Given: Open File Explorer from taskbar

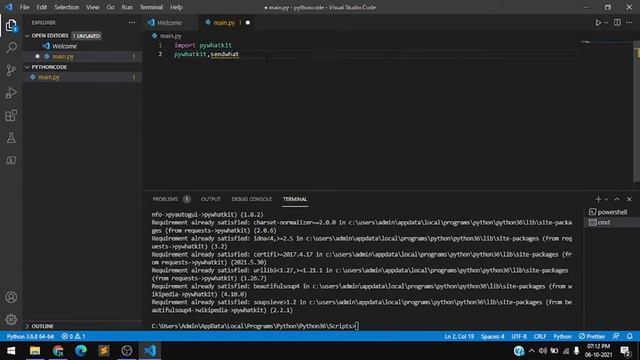Looking at the screenshot, I should [x=35, y=351].
